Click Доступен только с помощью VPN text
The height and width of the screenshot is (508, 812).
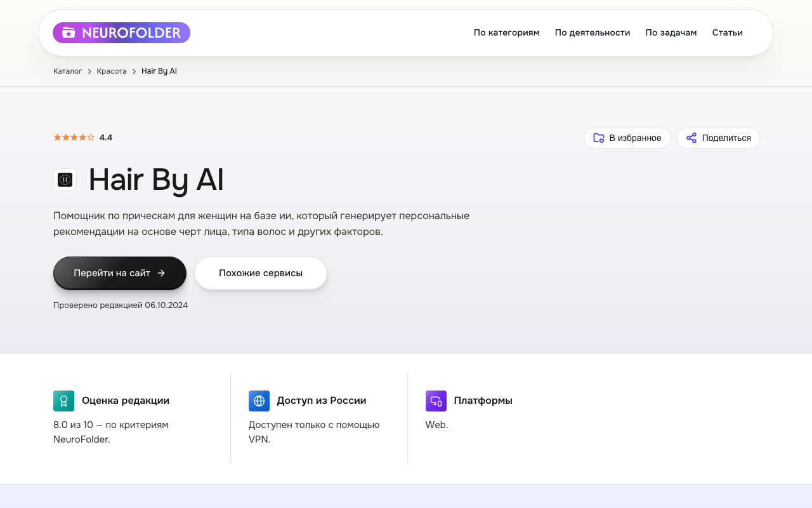pyautogui.click(x=314, y=432)
